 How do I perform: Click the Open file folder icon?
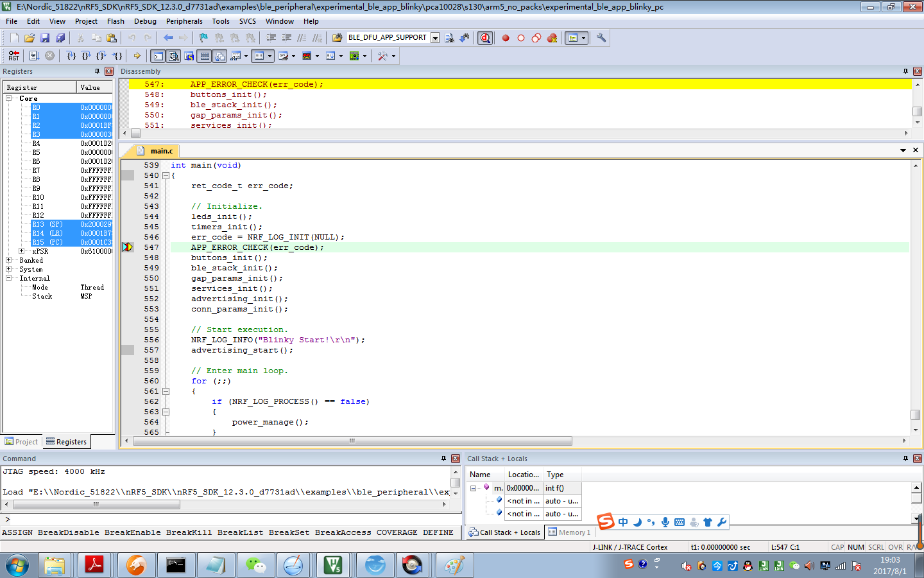30,38
